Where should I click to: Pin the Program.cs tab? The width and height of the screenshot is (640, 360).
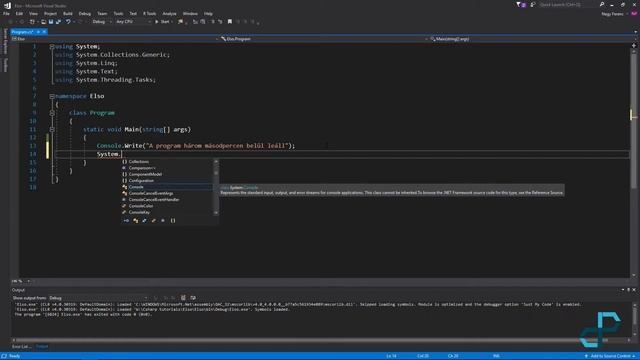[38, 32]
